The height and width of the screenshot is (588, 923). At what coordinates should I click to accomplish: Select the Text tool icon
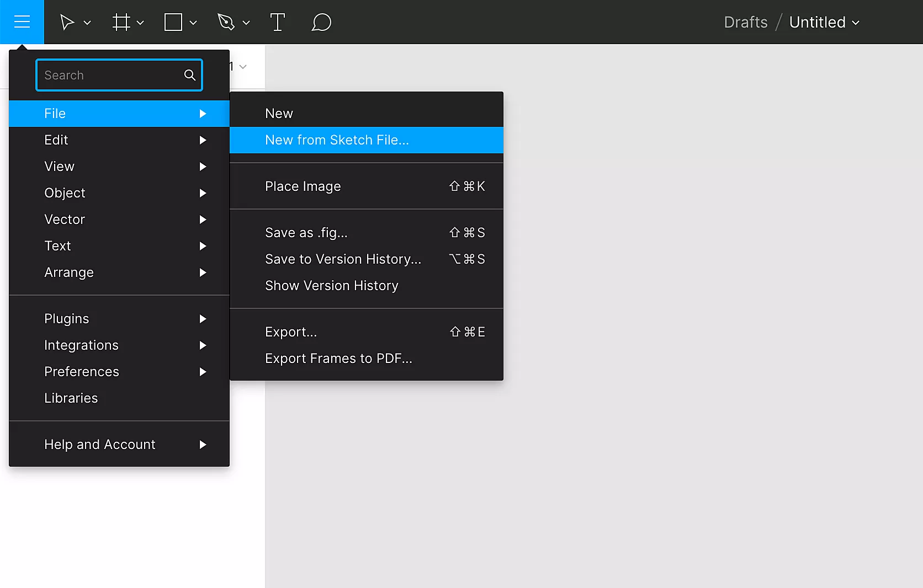point(277,23)
